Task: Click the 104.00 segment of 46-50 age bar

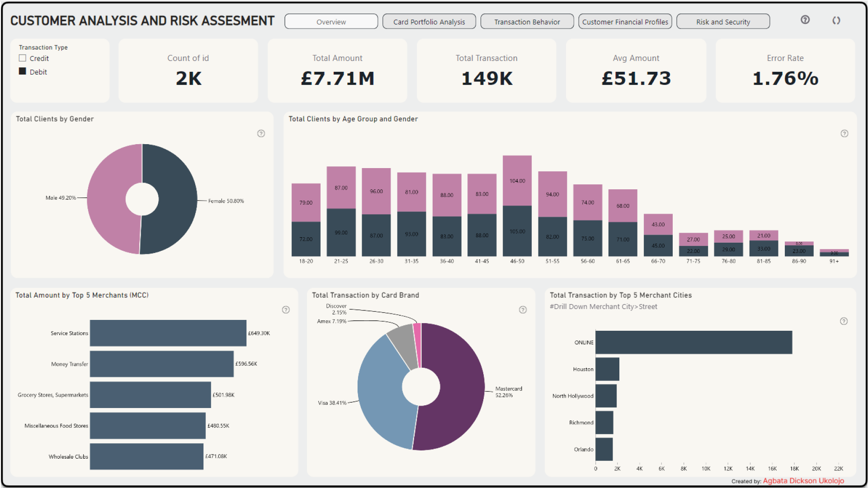Action: (517, 181)
